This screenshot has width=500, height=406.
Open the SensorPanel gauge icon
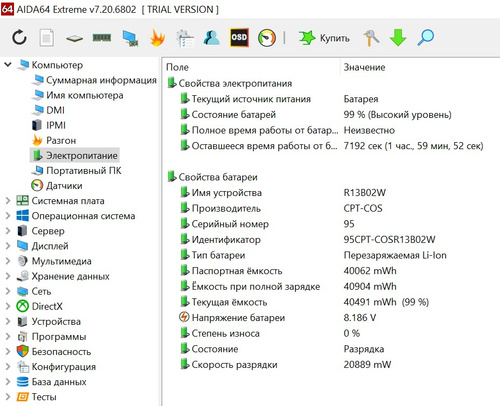[267, 37]
